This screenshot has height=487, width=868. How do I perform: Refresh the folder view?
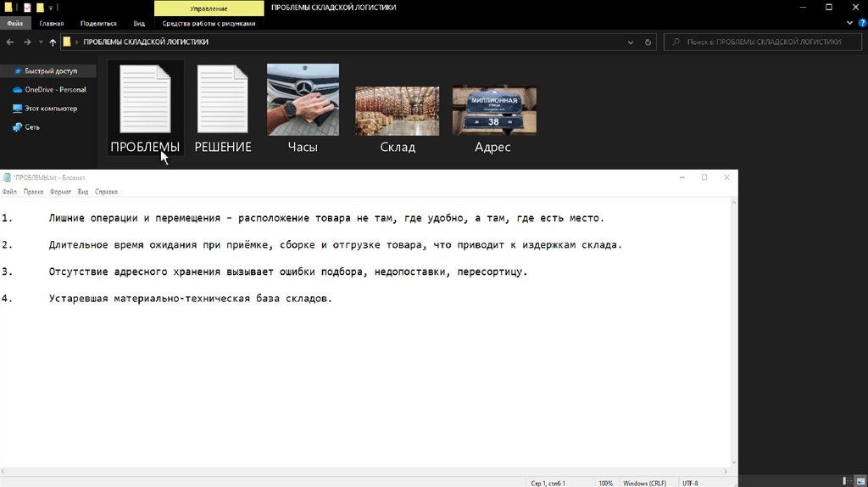648,42
